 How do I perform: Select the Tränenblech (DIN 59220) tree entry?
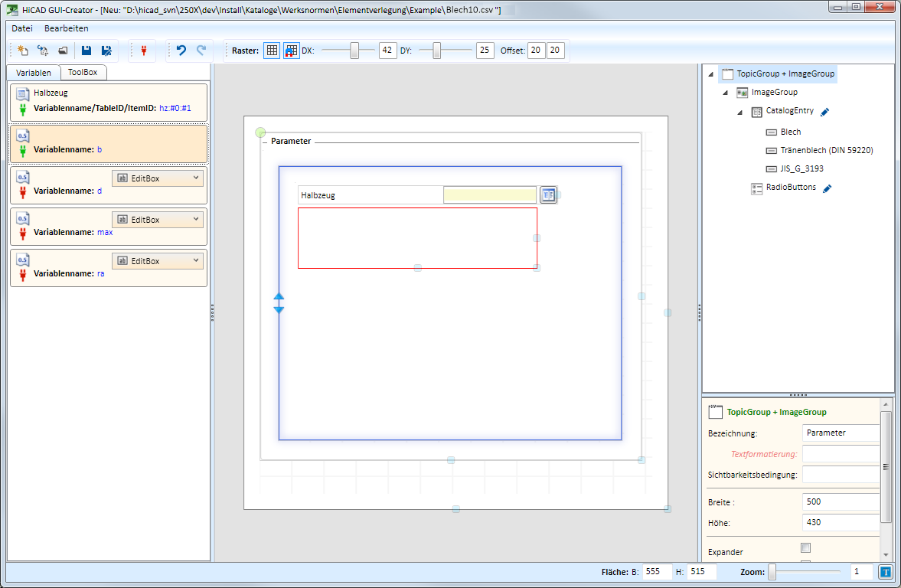pos(827,150)
